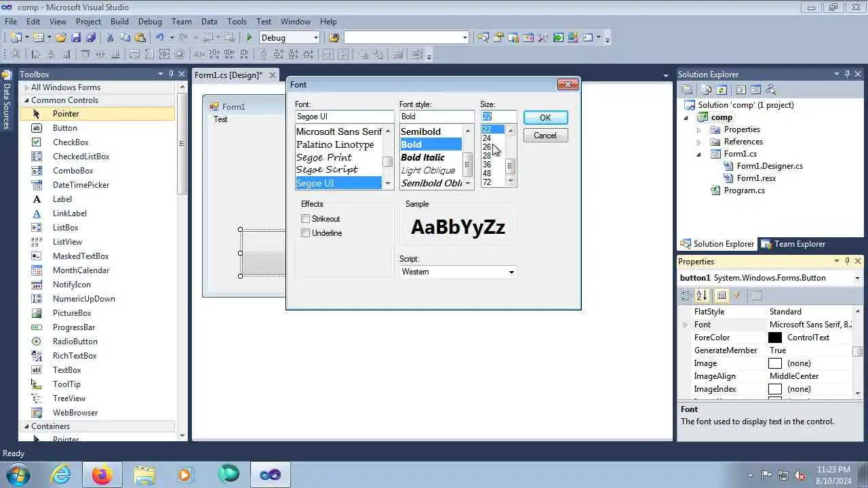
Task: Click the Add New Item toolbar icon
Action: tap(39, 38)
